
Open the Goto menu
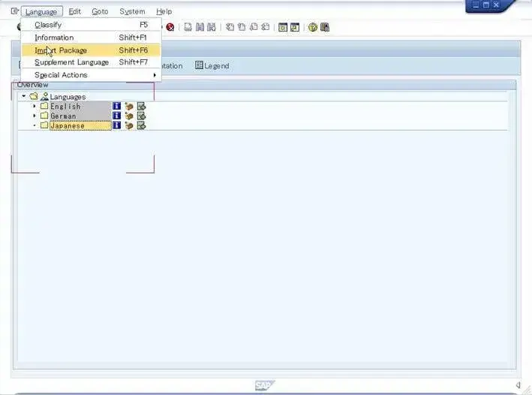(100, 11)
